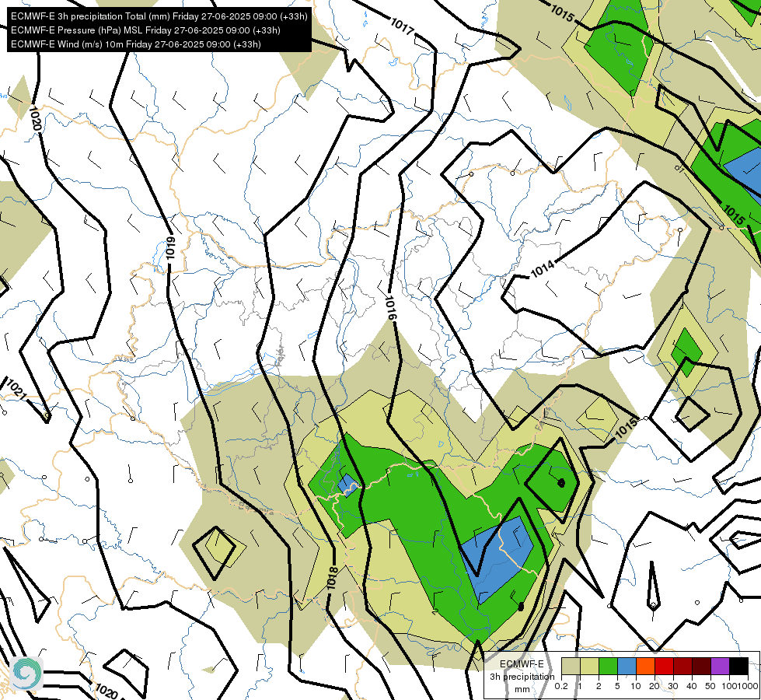Select the bright red 20–30 mm legend swatch
The image size is (761, 700).
(x=664, y=666)
